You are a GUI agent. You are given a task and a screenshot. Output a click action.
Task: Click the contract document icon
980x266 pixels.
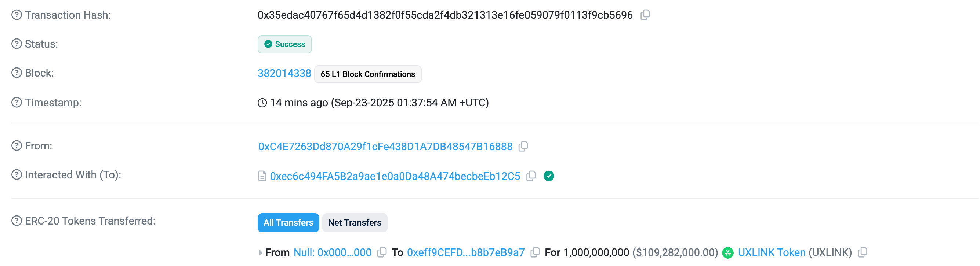click(x=262, y=176)
